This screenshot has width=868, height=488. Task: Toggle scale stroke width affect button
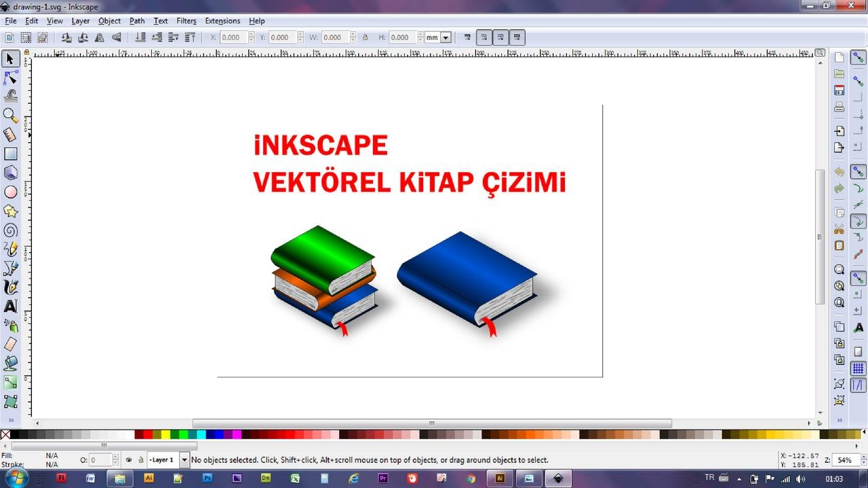(467, 37)
